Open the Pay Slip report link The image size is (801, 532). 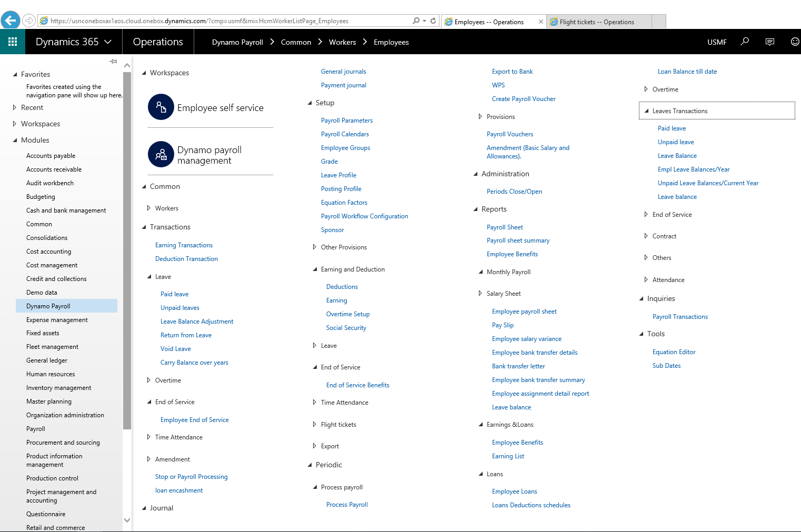pos(503,325)
